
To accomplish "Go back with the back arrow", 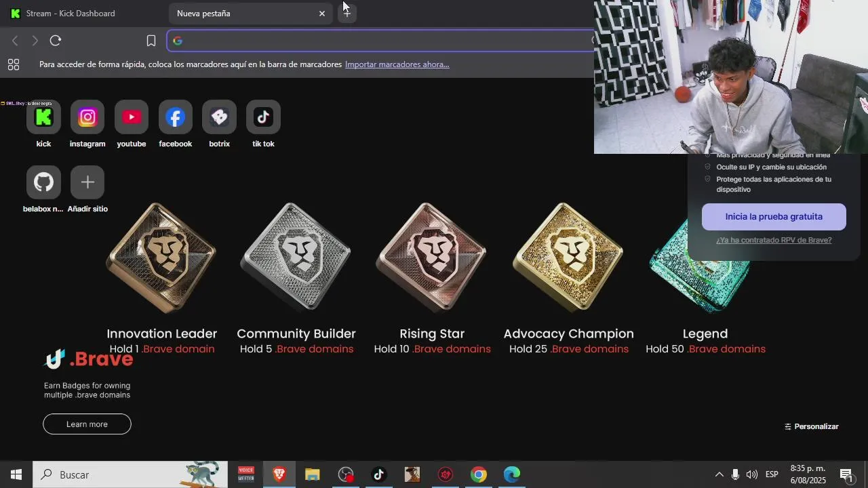I will coord(15,41).
